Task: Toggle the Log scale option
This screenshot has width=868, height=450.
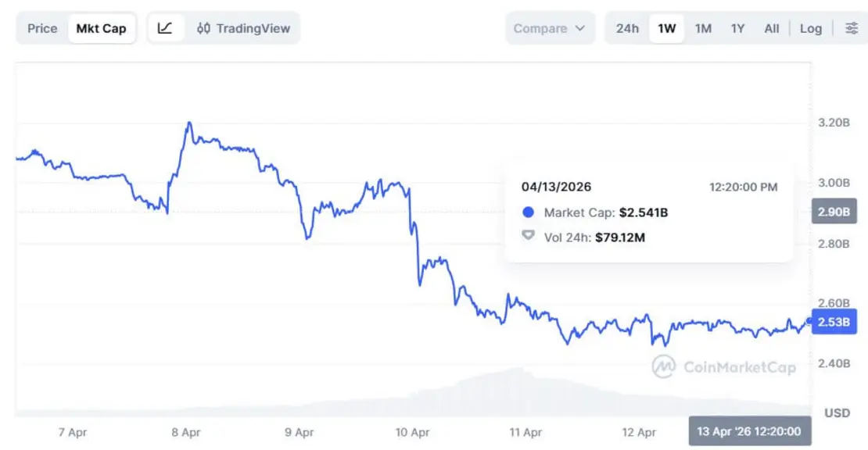Action: (810, 28)
